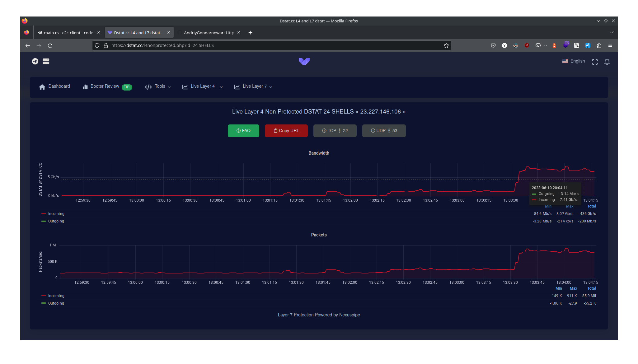Reload the page in Firefox
The height and width of the screenshot is (364, 638).
[50, 45]
